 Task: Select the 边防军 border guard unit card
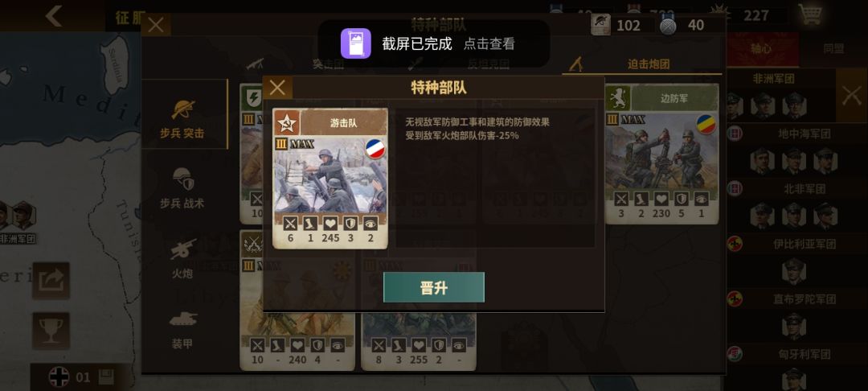661,154
